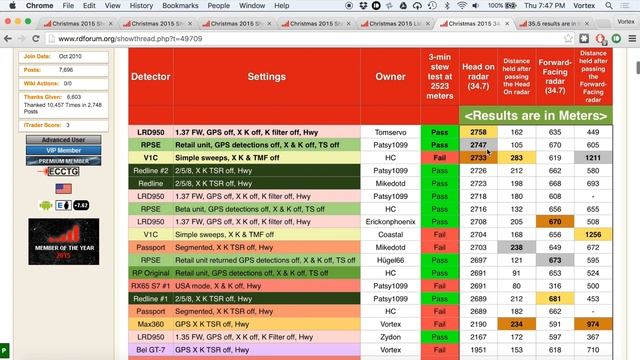640x360 pixels.
Task: Open the Bookmarks menu
Action: (x=180, y=6)
